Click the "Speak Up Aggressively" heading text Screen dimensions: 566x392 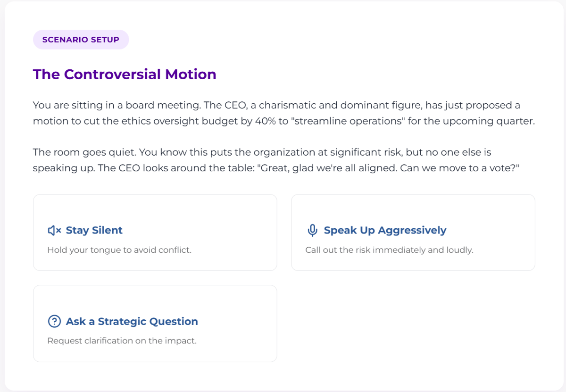click(385, 230)
